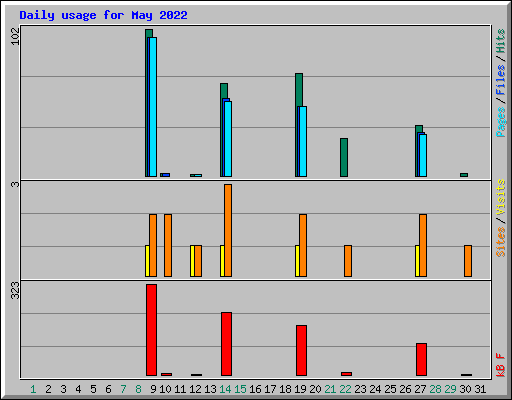Click green day "22" on the x-axis
Viewport: 512px width, 400px height.
coord(345,389)
